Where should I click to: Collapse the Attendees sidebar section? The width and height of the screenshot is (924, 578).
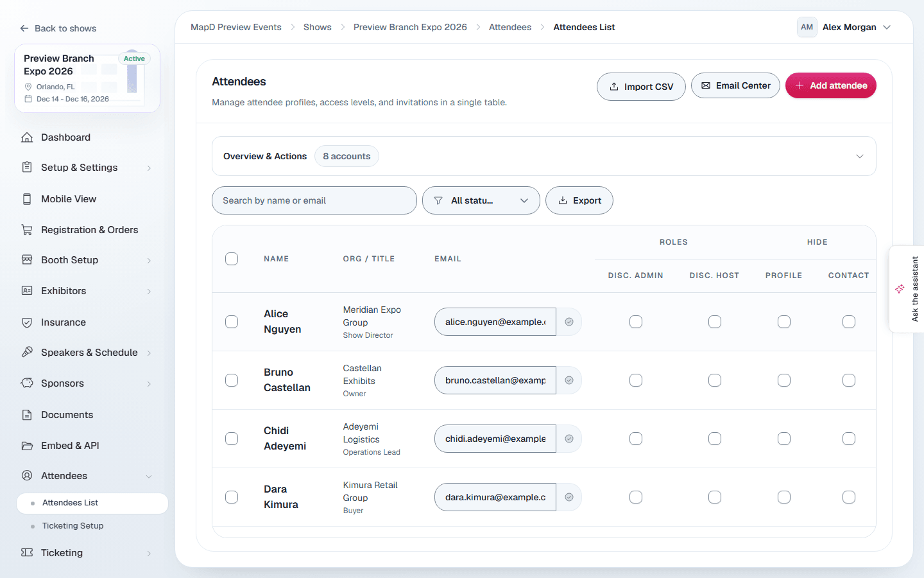click(x=149, y=477)
